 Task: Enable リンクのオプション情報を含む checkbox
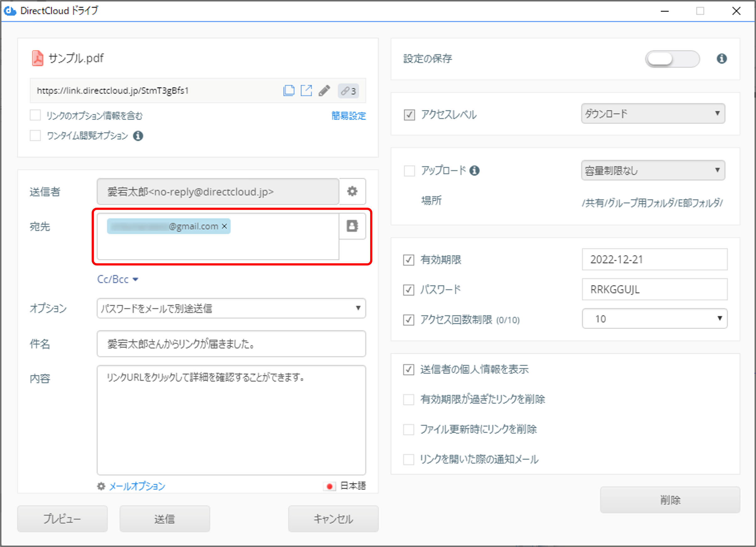coord(35,115)
